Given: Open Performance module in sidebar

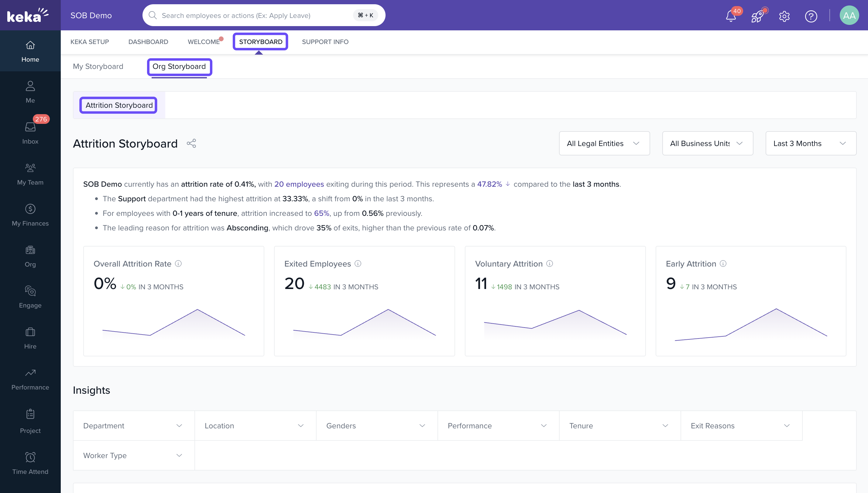Looking at the screenshot, I should tap(30, 379).
